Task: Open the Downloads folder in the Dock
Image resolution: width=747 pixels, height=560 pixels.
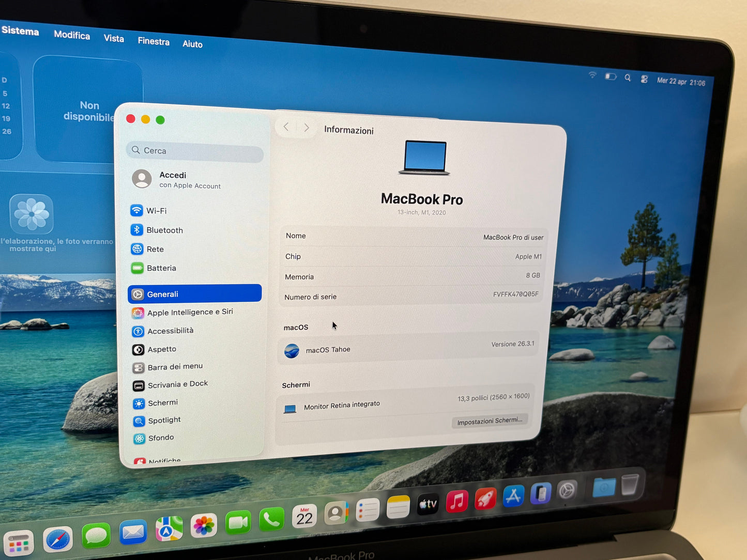Action: point(604,487)
